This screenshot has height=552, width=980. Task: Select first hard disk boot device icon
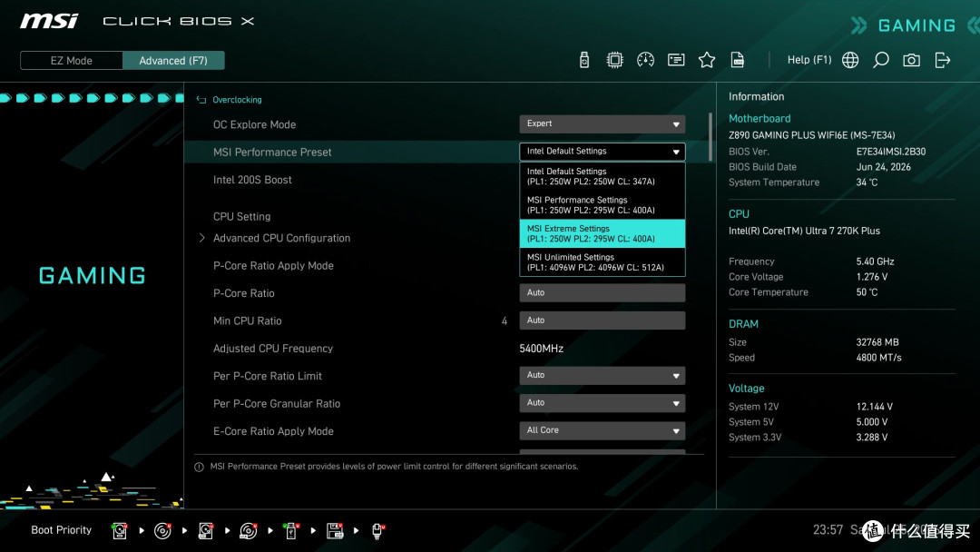pos(120,531)
